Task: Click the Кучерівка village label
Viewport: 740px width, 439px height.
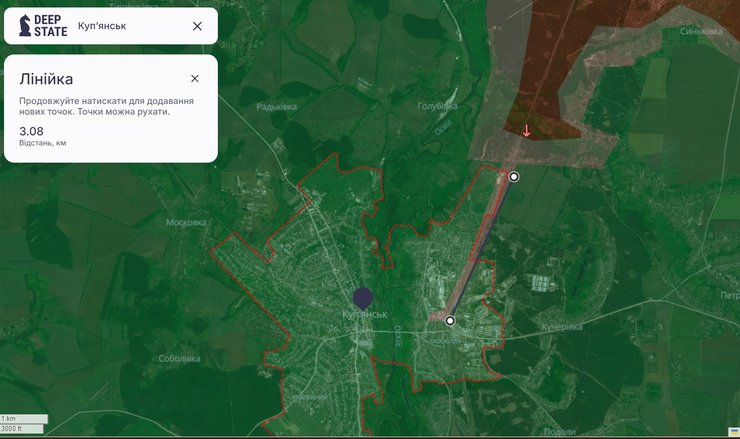Action: click(x=562, y=327)
